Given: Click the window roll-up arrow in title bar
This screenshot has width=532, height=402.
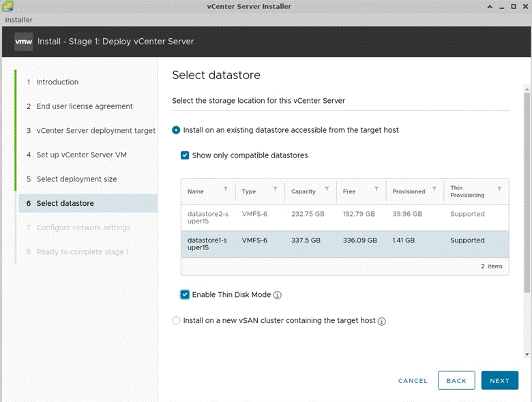Looking at the screenshot, I should 490,6.
